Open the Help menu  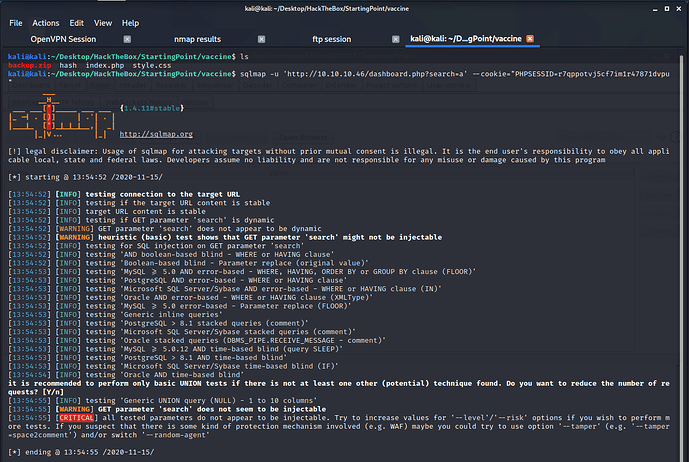click(130, 23)
